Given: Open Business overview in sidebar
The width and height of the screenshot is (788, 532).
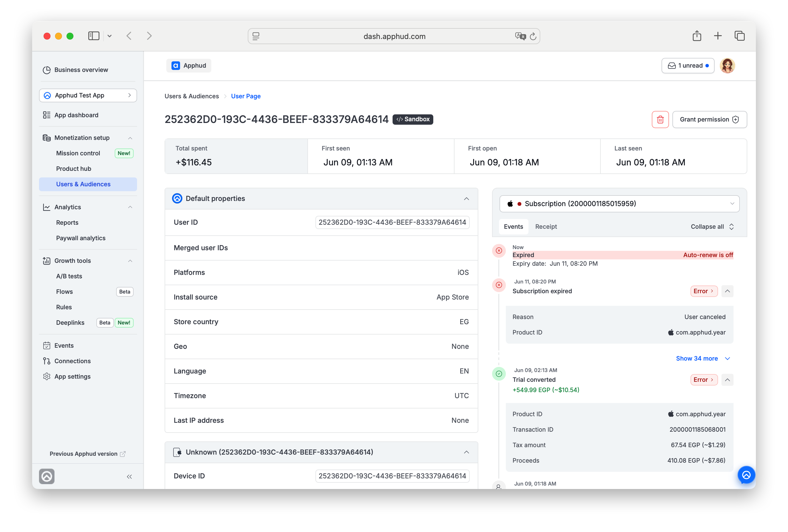Looking at the screenshot, I should (x=81, y=70).
